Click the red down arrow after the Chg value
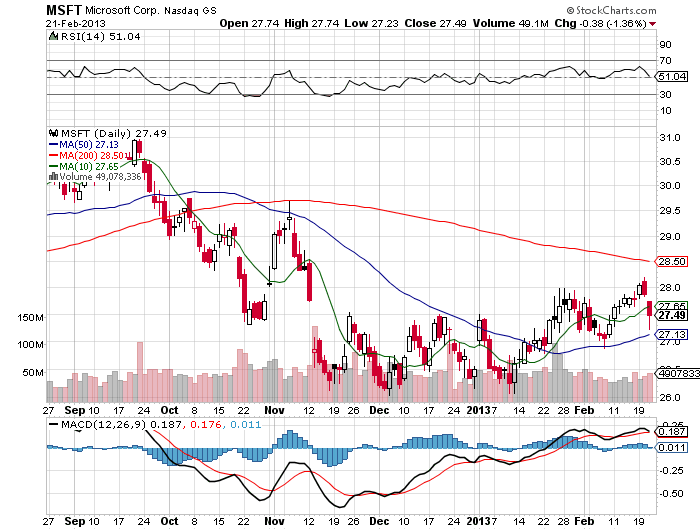Image resolution: width=700 pixels, height=530 pixels. 653,24
